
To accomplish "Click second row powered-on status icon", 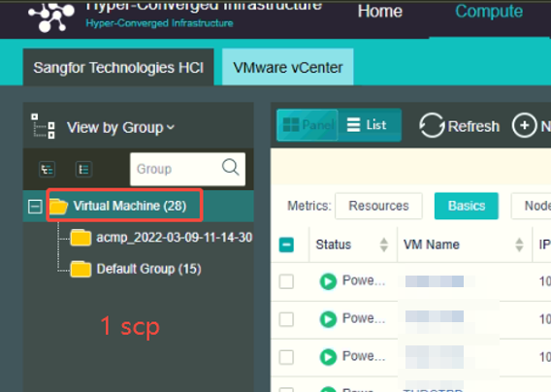I will [x=329, y=319].
